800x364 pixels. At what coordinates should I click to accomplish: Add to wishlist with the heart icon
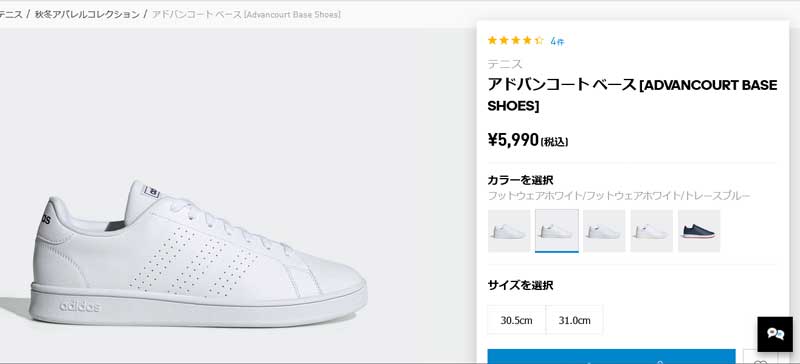(x=760, y=357)
